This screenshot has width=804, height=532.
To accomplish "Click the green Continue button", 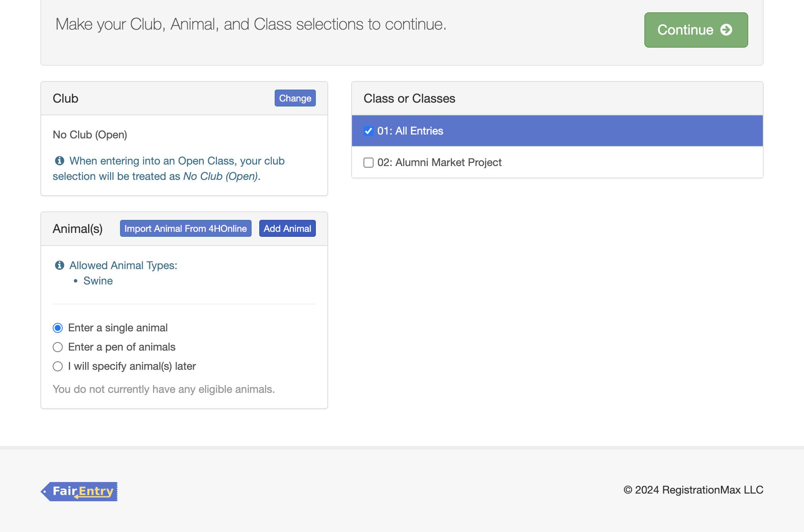I will (x=696, y=30).
